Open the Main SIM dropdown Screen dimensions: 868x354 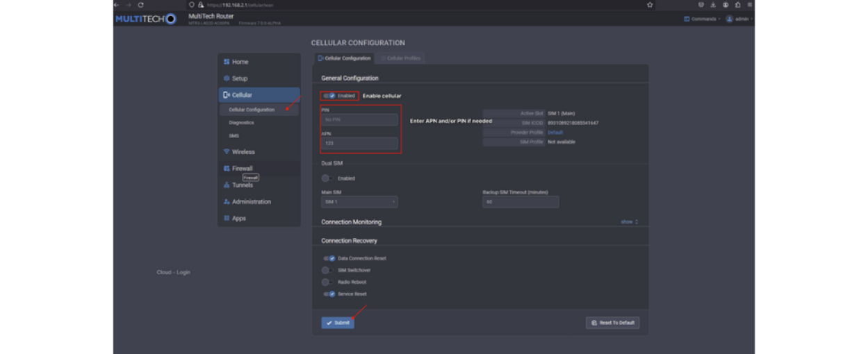pyautogui.click(x=359, y=202)
